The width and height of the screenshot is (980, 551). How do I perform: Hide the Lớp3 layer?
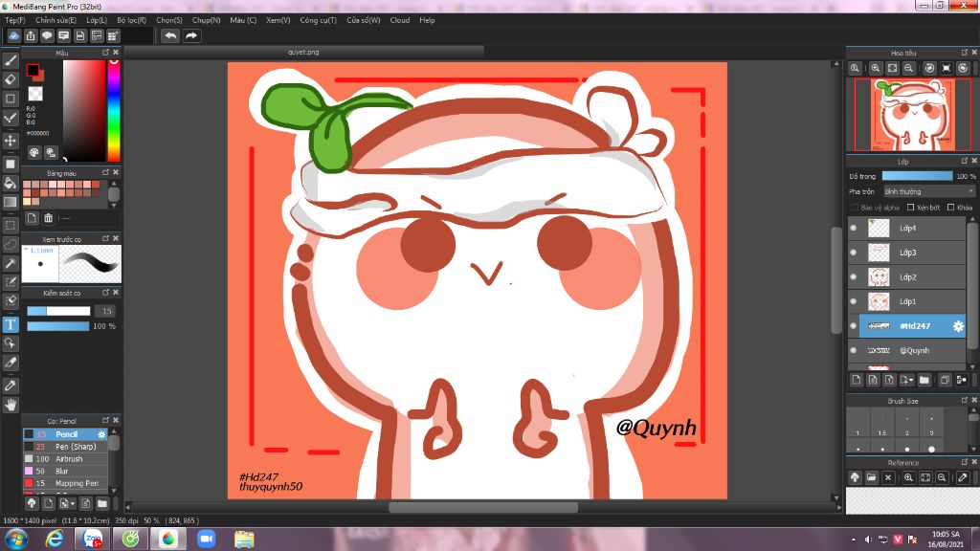(x=853, y=253)
